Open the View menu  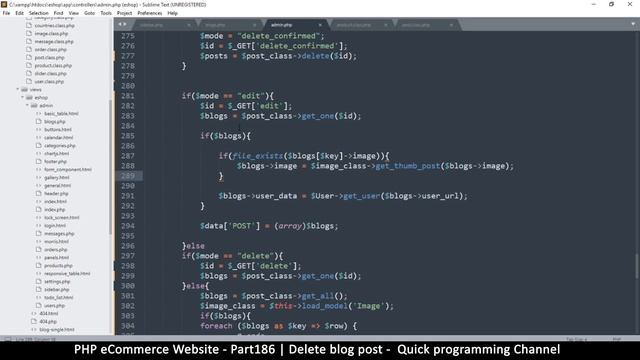click(x=74, y=13)
